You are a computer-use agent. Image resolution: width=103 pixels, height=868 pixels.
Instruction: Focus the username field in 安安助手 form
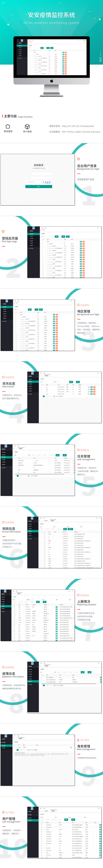39,174
